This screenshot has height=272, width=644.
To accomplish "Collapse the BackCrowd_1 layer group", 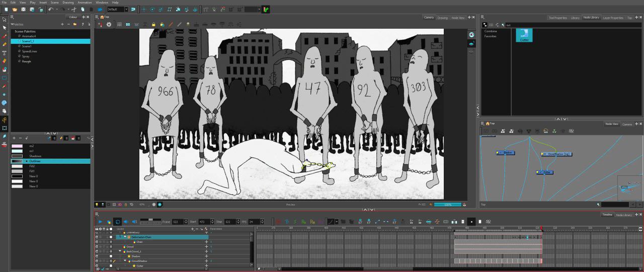I will pyautogui.click(x=120, y=251).
